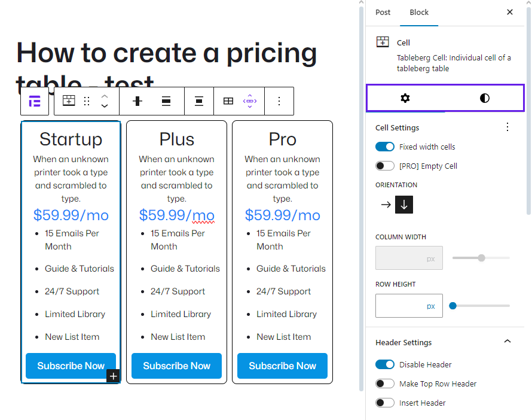Collapse the Header Settings section
532x420 pixels.
coord(507,342)
